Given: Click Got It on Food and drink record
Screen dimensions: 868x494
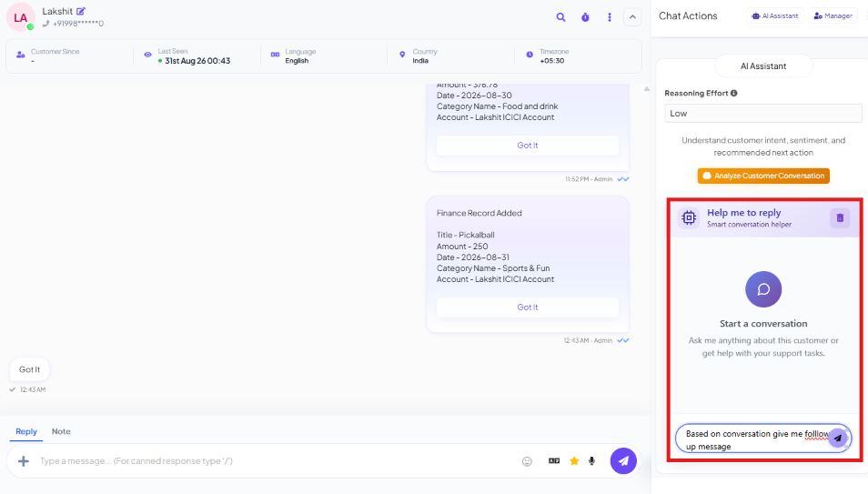Looking at the screenshot, I should (x=528, y=145).
